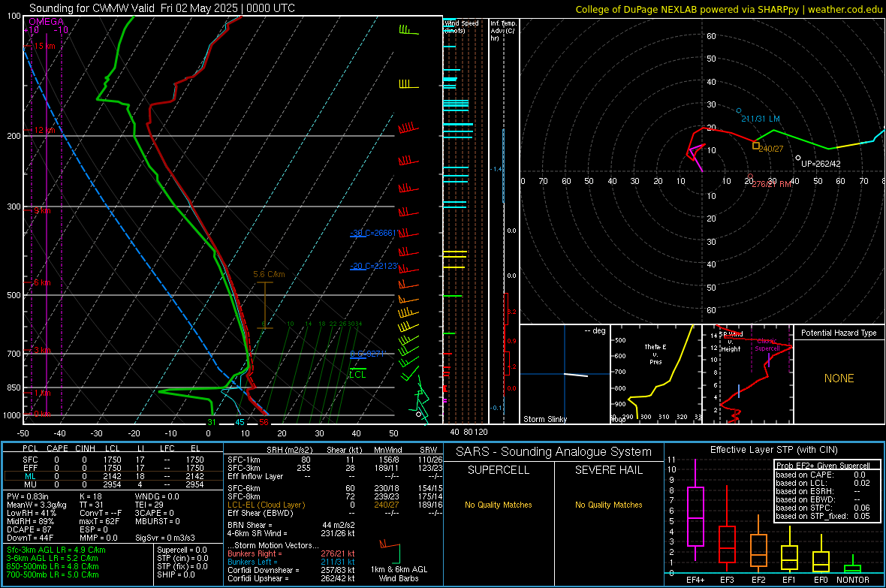
Task: Click the SigSvr = 0 m3/s3 value
Action: 165,538
